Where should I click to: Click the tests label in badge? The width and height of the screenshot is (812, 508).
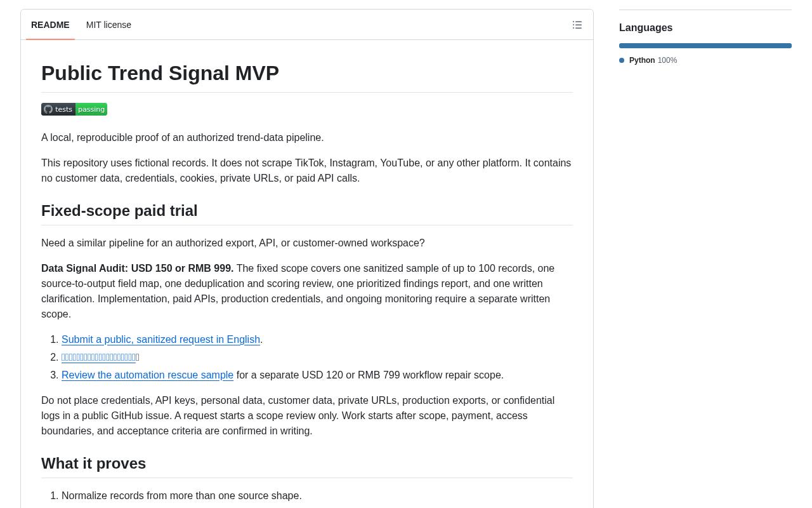pyautogui.click(x=63, y=109)
